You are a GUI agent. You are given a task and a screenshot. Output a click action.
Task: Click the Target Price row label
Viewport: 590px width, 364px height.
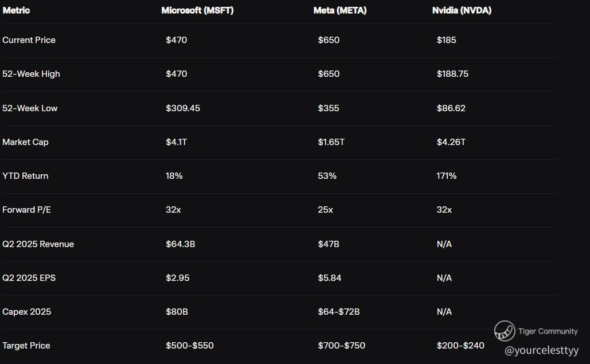click(x=26, y=346)
